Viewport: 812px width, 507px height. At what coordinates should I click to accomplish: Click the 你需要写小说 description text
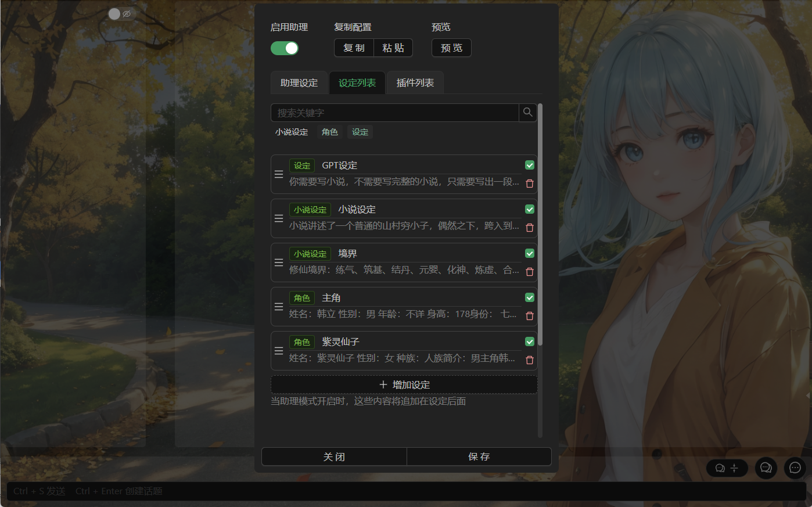(404, 182)
